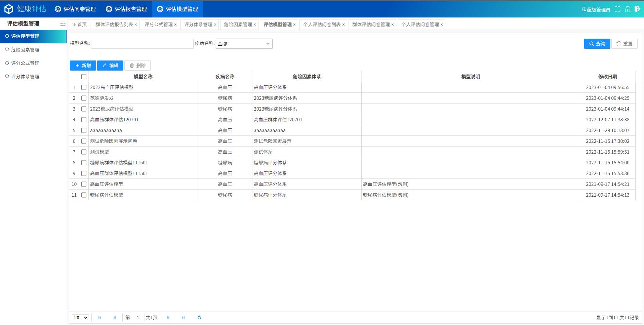
Task: Click the 健康评估 cube logo icon
Action: click(9, 9)
